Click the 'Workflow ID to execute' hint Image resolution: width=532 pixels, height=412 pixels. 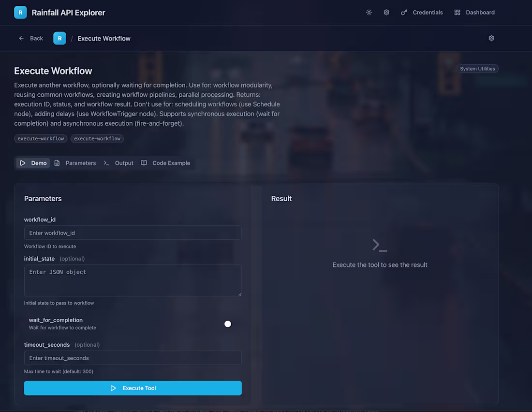pyautogui.click(x=50, y=247)
